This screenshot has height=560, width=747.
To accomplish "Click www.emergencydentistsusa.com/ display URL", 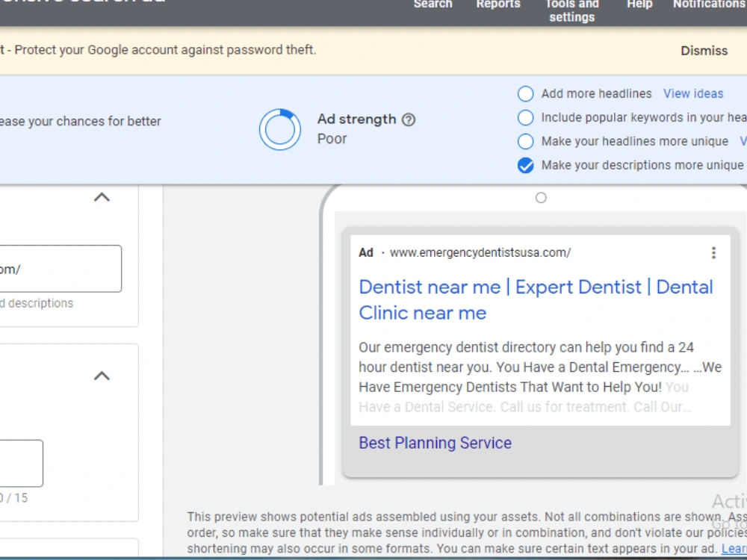I will [x=480, y=253].
